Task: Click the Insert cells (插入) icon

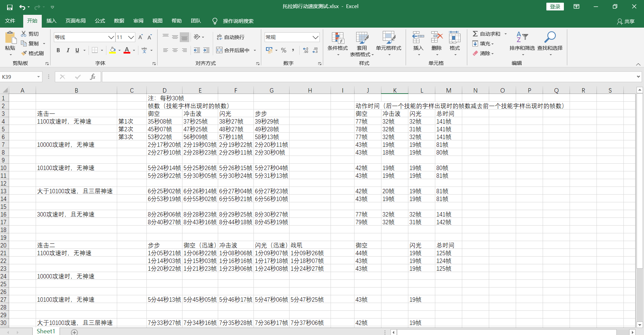Action: click(x=418, y=37)
